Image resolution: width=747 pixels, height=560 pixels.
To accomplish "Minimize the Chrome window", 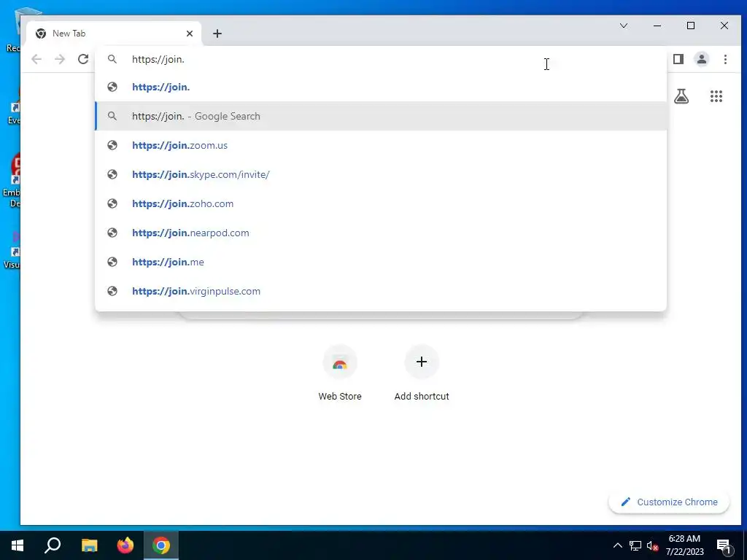I will 657,26.
